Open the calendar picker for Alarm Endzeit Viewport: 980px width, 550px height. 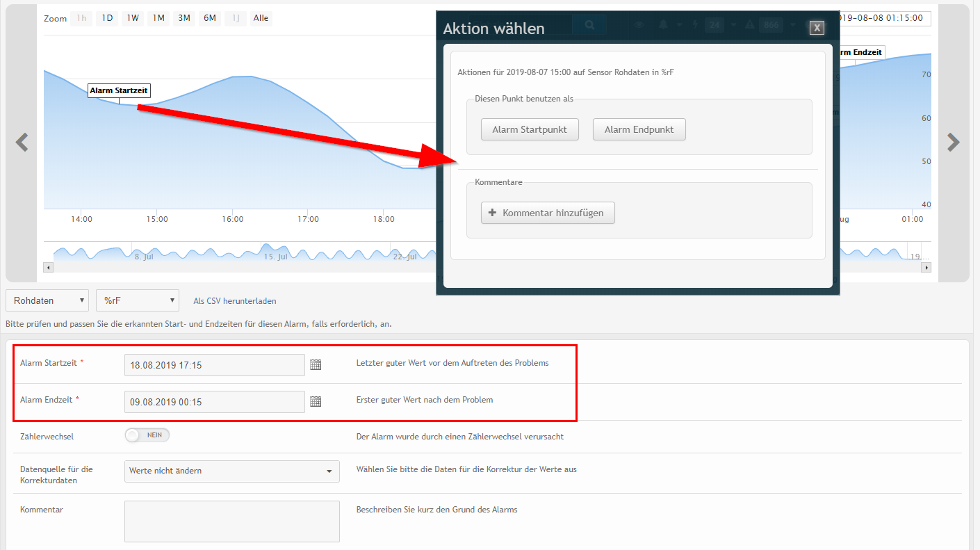316,401
